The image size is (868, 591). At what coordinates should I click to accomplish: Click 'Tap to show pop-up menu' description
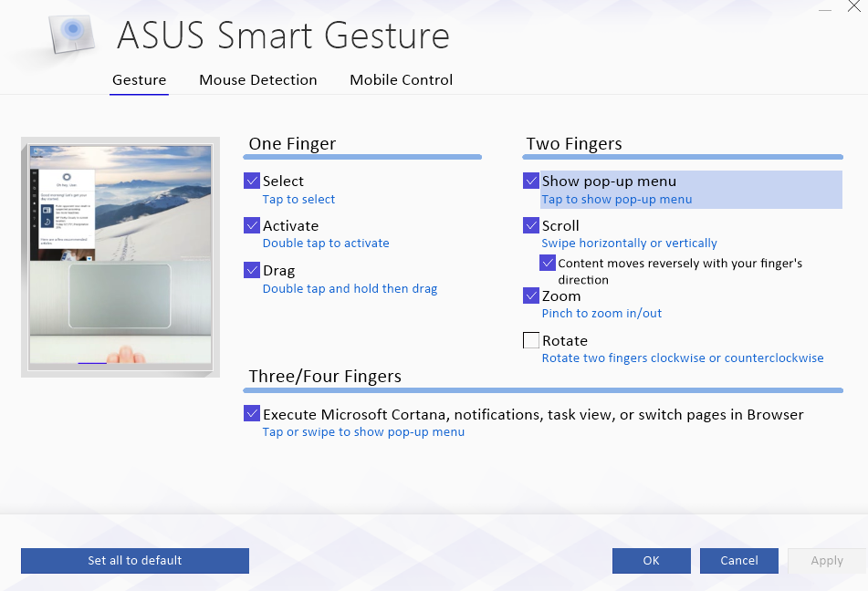pyautogui.click(x=617, y=199)
